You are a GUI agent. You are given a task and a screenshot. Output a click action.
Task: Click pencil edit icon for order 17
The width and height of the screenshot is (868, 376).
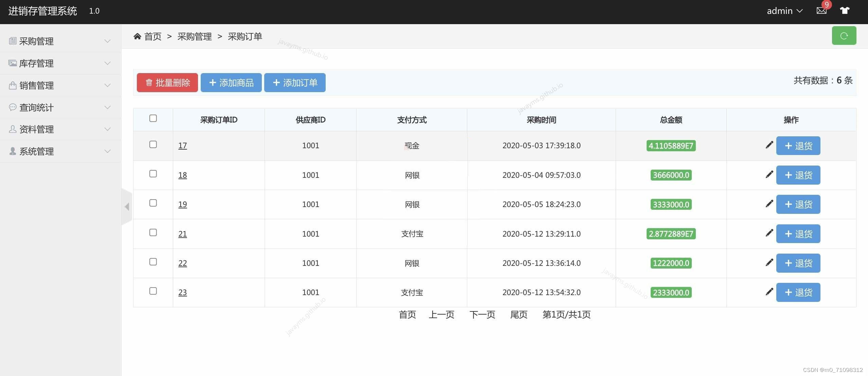[x=769, y=145]
